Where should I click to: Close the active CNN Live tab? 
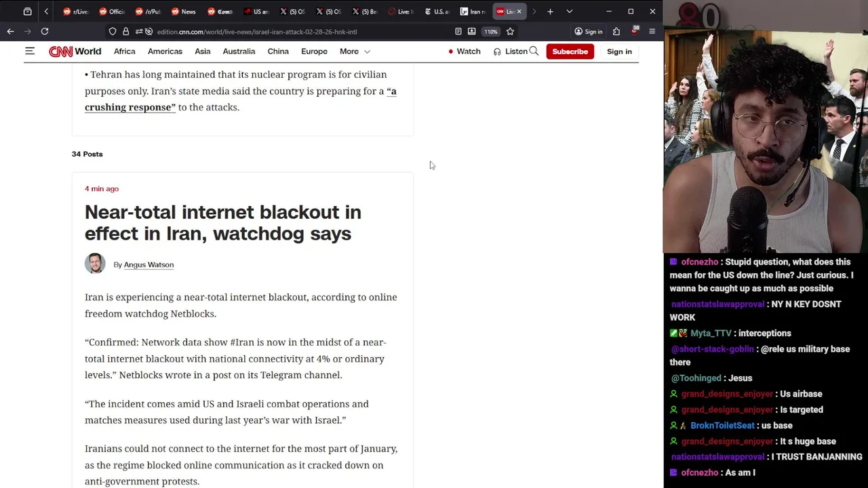point(519,12)
